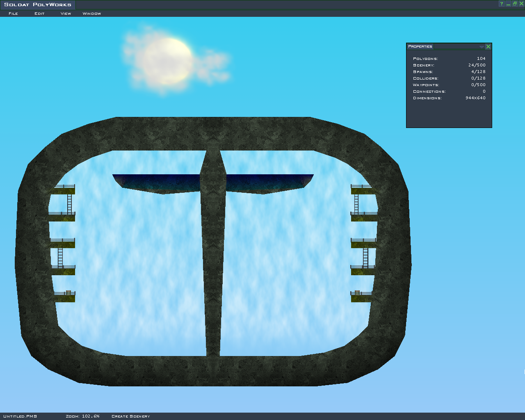Select the sun scenery in the sky
Viewport: 525px width, 420px height.
click(169, 62)
